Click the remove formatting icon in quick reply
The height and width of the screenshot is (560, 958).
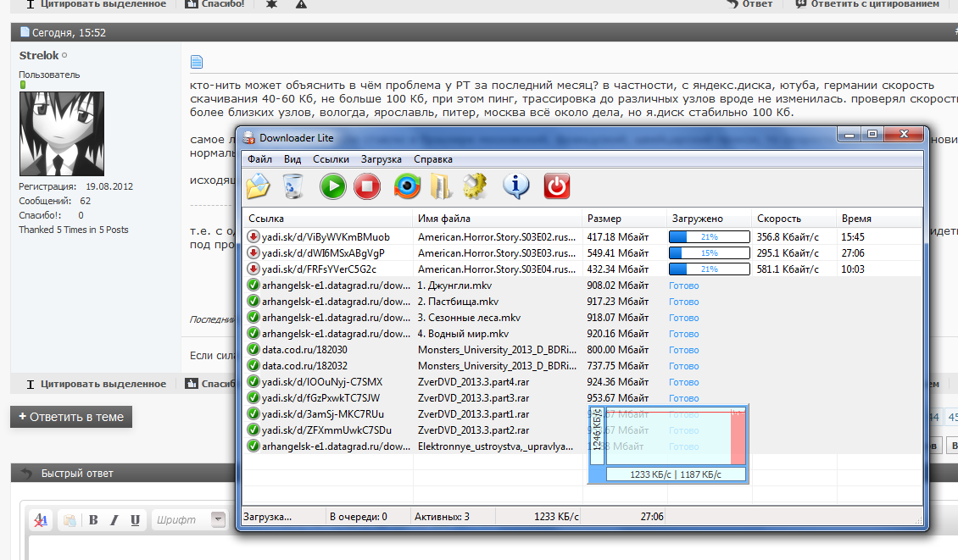(41, 519)
